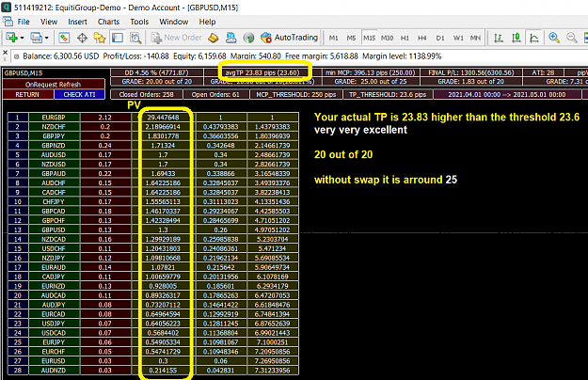Click the GBPUSD symbol in row 13

coord(54,230)
